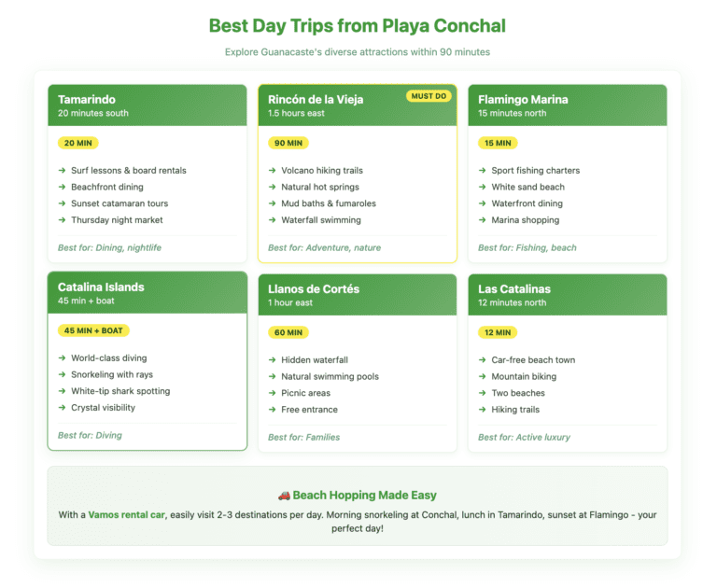Image resolution: width=717 pixels, height=588 pixels.
Task: Click the 45 MIN + BOAT badge
Action: click(x=93, y=330)
